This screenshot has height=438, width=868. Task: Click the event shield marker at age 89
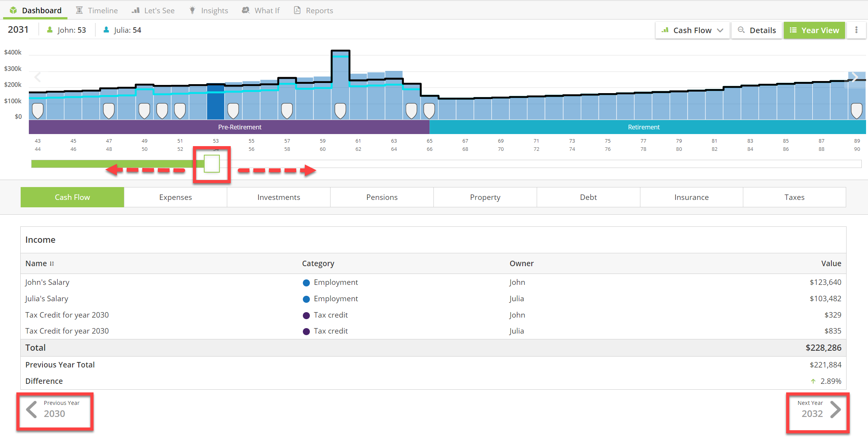click(856, 111)
